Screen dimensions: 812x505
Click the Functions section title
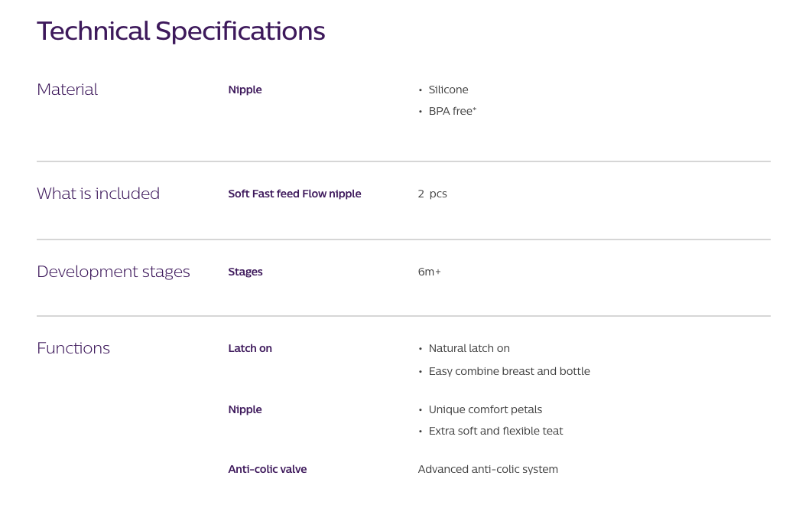coord(73,348)
